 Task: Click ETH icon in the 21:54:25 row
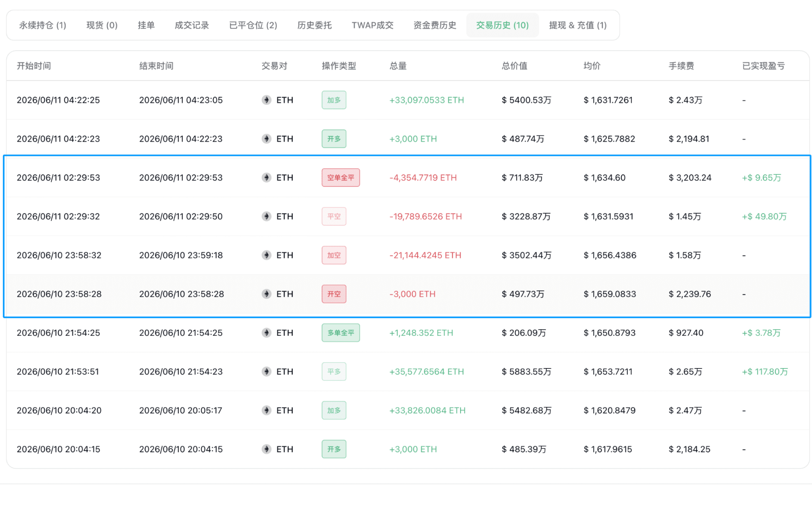click(266, 332)
